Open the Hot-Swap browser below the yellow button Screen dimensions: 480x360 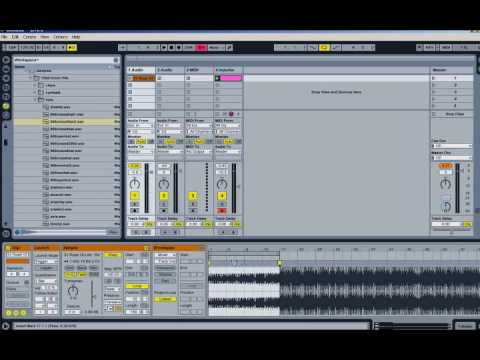(6, 115)
